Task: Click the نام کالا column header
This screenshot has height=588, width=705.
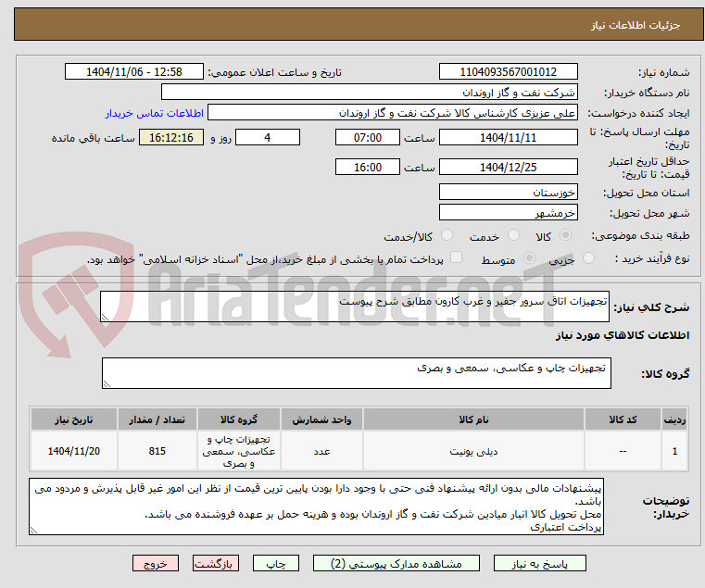Action: point(473,419)
